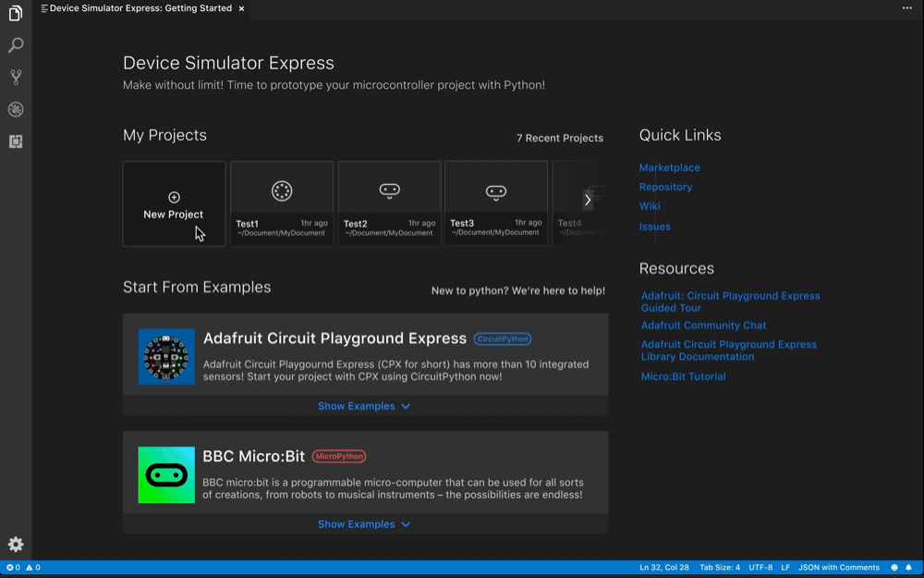924x578 pixels.
Task: Close the Getting Started tab
Action: [x=241, y=8]
